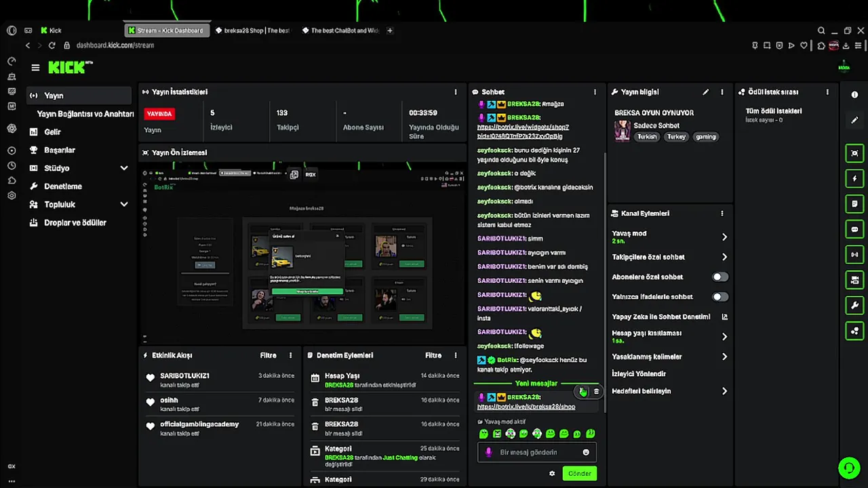The image size is (868, 488).
Task: Open Kanal Eylemleri panel three-dot menu
Action: 722,213
